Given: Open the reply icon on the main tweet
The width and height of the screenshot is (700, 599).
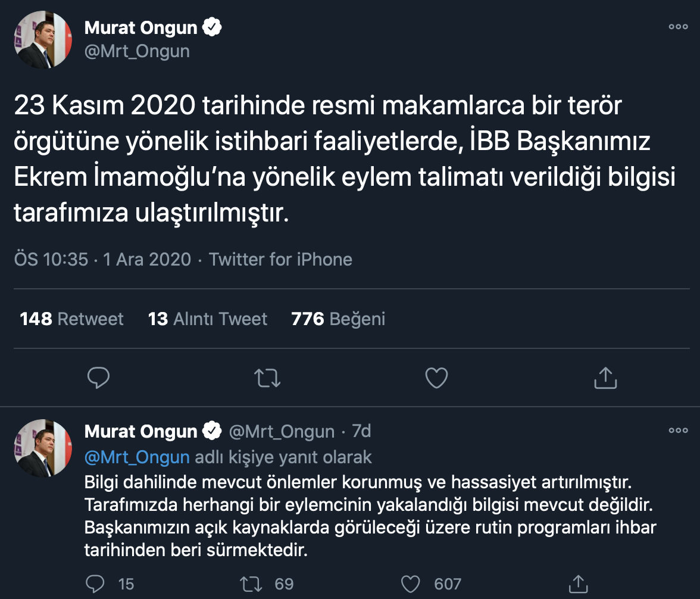Looking at the screenshot, I should 99,378.
